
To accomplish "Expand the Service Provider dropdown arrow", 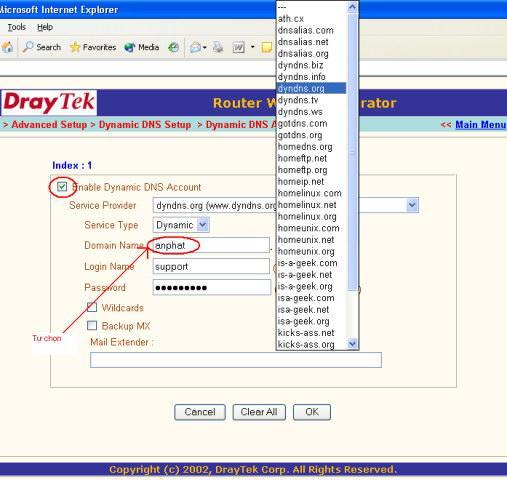I will [x=412, y=205].
